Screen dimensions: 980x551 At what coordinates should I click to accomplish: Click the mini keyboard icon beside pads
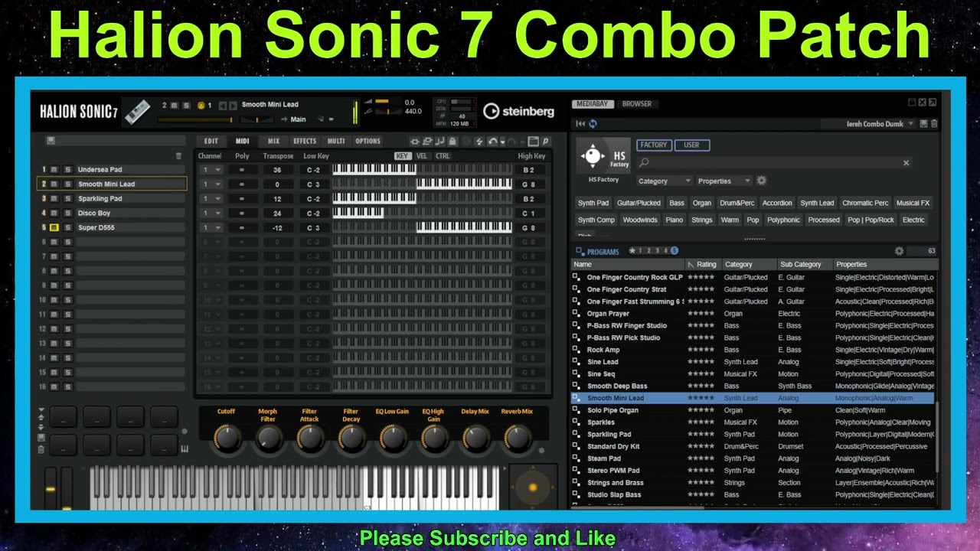tap(184, 449)
